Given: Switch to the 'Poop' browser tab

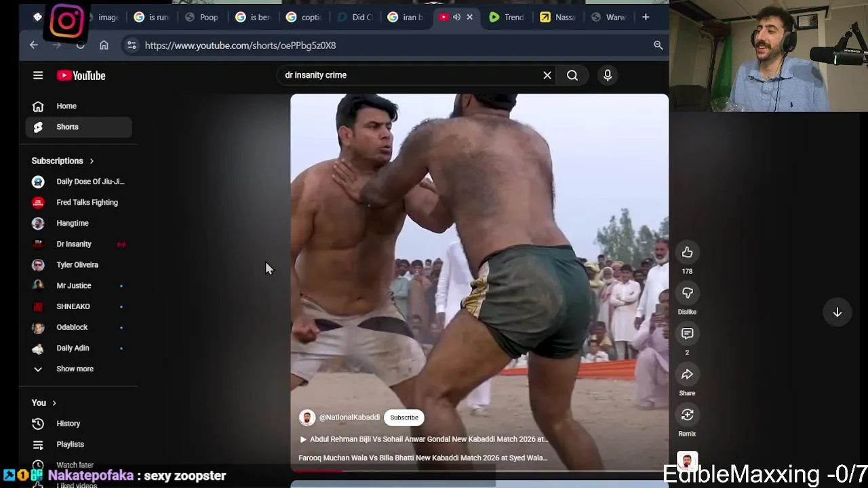Looking at the screenshot, I should click(202, 18).
